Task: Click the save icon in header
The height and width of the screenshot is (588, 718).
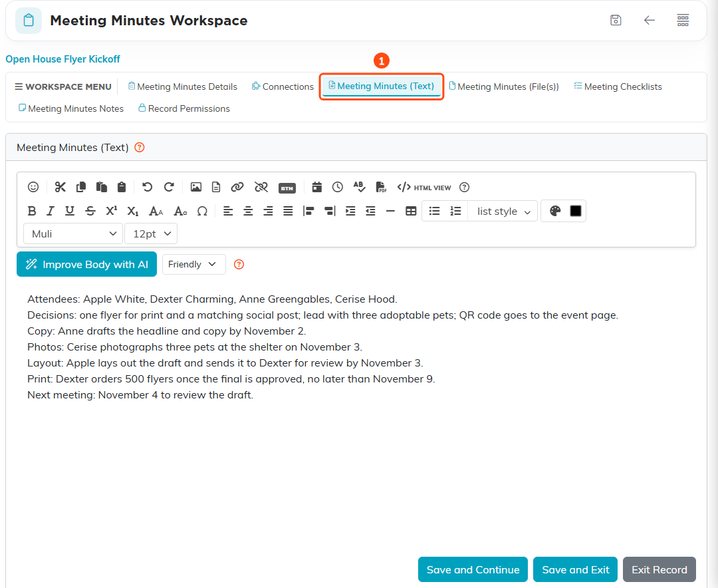Action: [616, 20]
